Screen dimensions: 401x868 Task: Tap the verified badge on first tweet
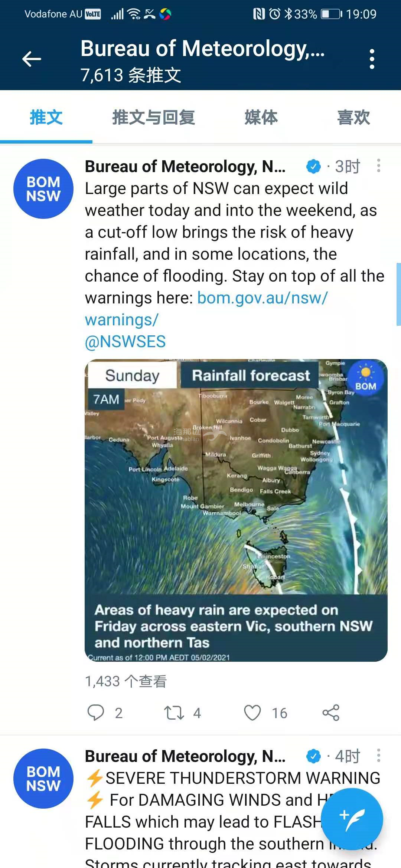click(x=313, y=166)
